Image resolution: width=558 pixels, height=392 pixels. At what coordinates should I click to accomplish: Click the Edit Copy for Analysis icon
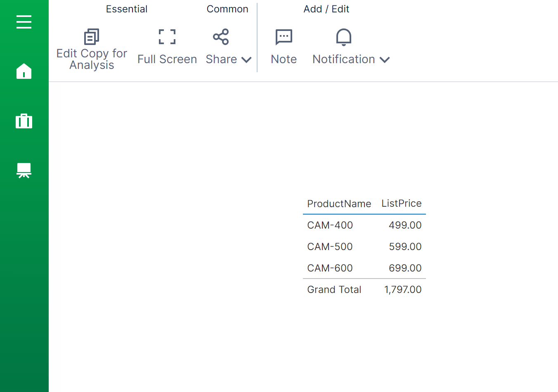(92, 37)
